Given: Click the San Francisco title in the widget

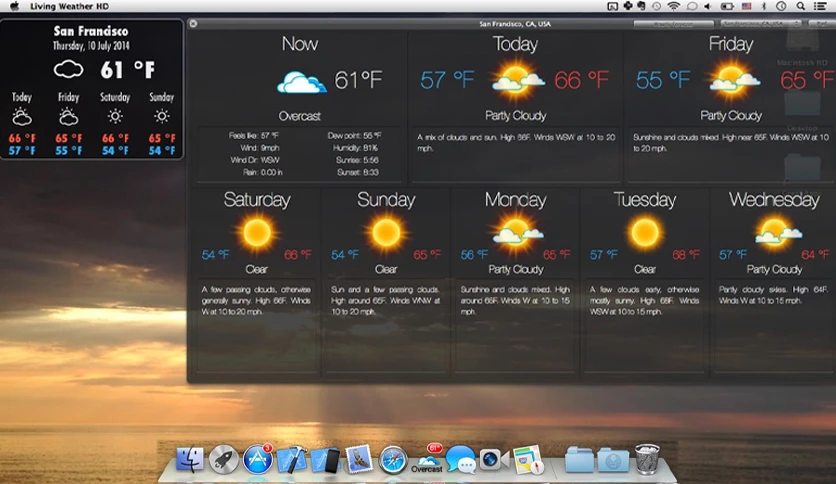Looking at the screenshot, I should tap(91, 31).
